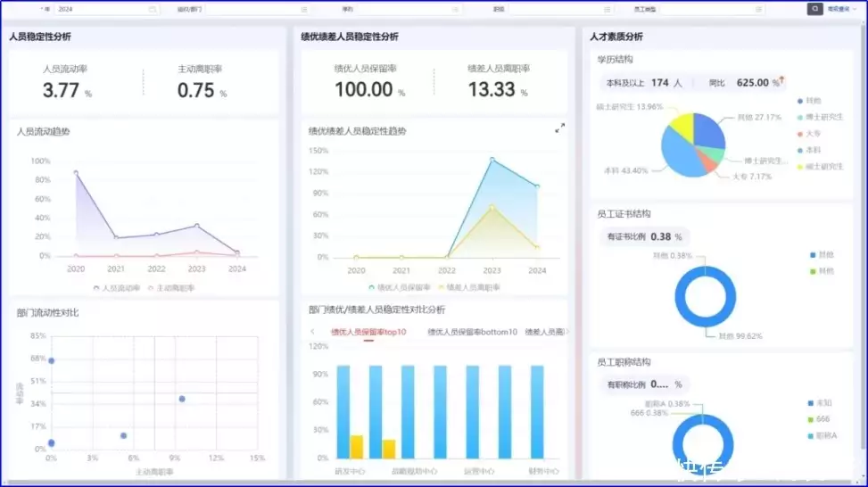Screen dimensions: 868x487
Task: Click the 财务中心 axis label
Action: pos(543,471)
